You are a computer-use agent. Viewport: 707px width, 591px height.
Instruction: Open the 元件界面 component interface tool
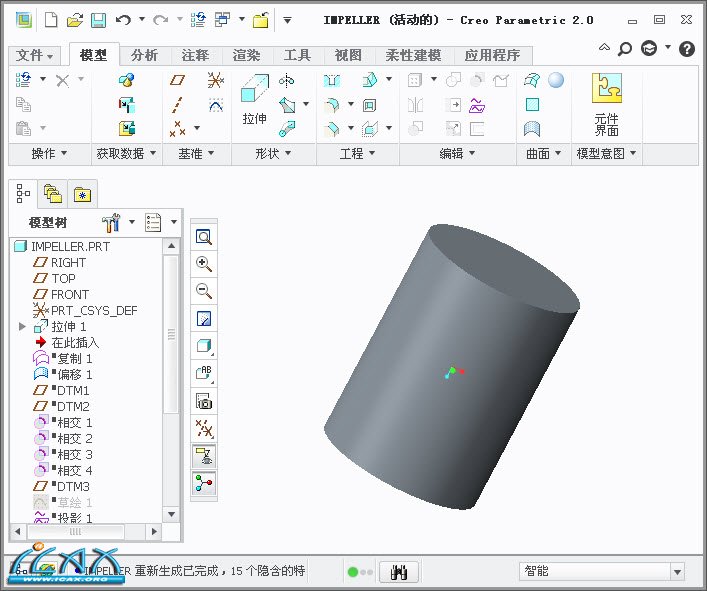tap(607, 103)
